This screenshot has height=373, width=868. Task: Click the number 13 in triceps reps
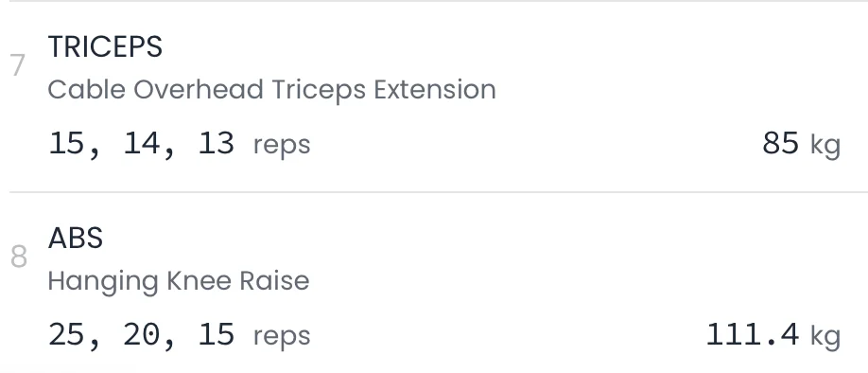pyautogui.click(x=217, y=143)
